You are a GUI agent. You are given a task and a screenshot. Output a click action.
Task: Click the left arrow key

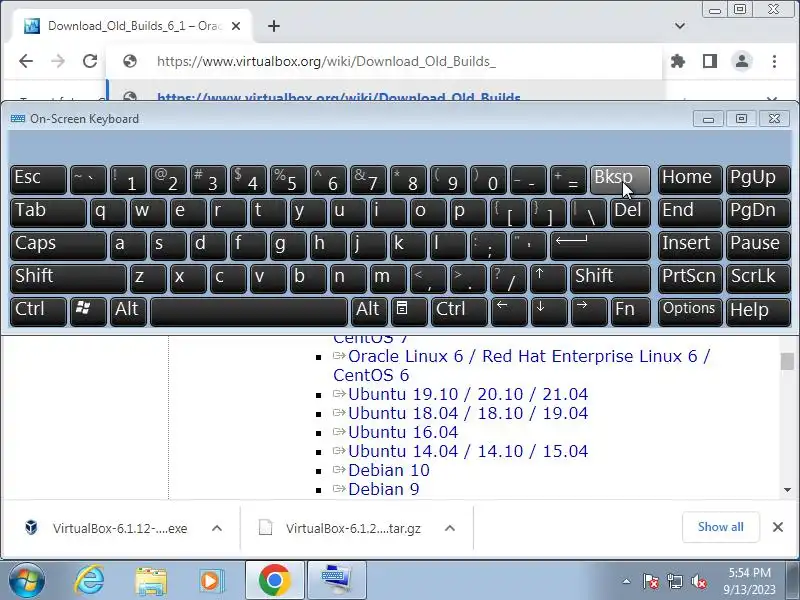click(x=509, y=311)
